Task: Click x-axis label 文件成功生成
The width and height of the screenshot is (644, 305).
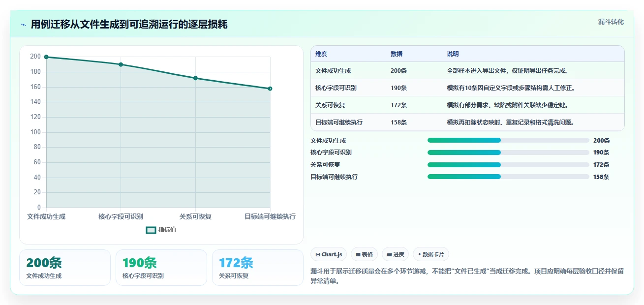Action: point(46,216)
